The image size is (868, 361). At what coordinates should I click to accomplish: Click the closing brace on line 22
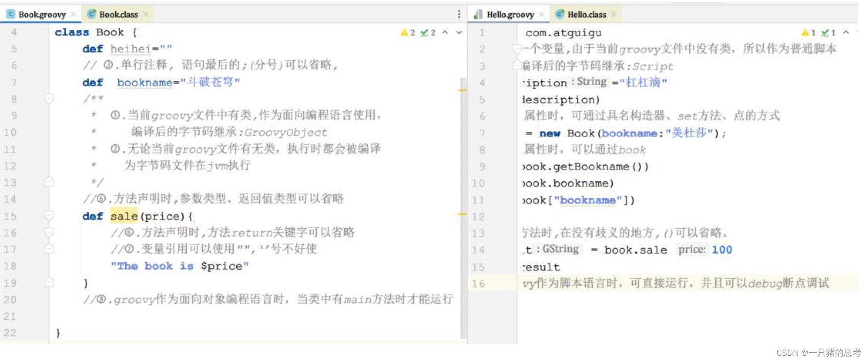tap(58, 333)
